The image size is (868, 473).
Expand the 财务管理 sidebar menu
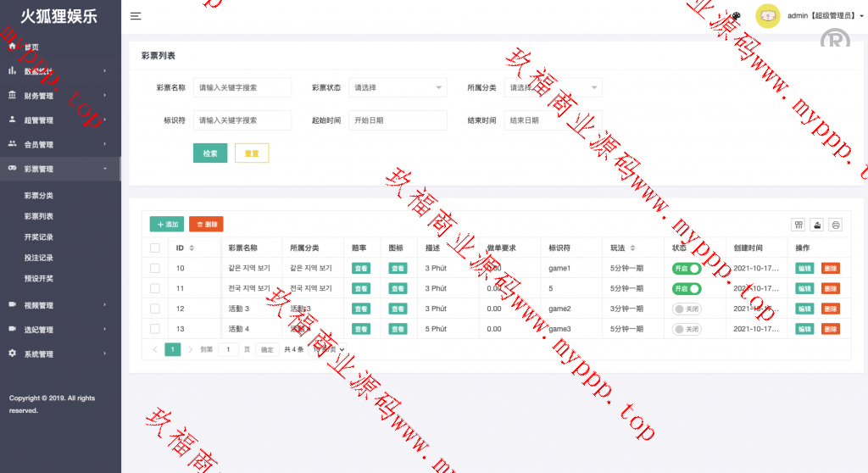click(x=59, y=96)
